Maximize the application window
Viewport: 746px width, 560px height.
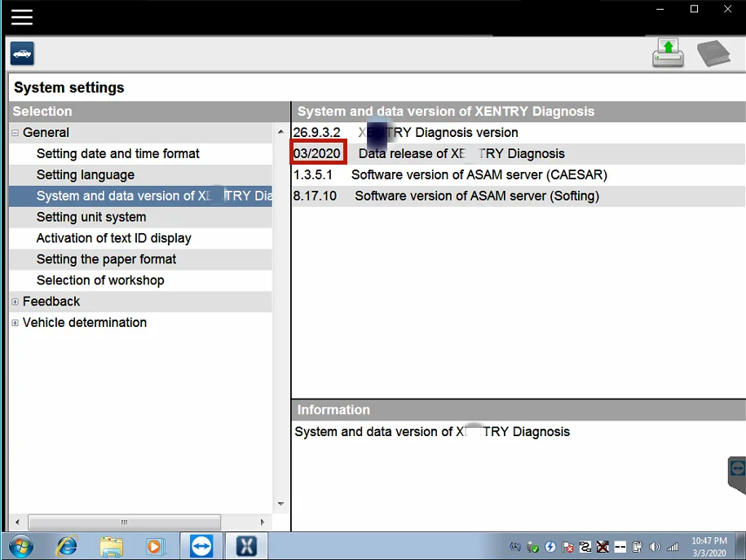(x=694, y=9)
